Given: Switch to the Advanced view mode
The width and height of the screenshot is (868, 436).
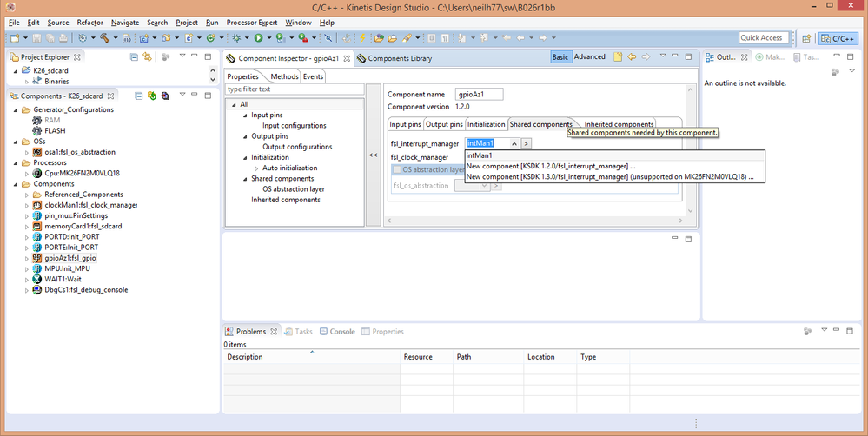Looking at the screenshot, I should coord(590,57).
